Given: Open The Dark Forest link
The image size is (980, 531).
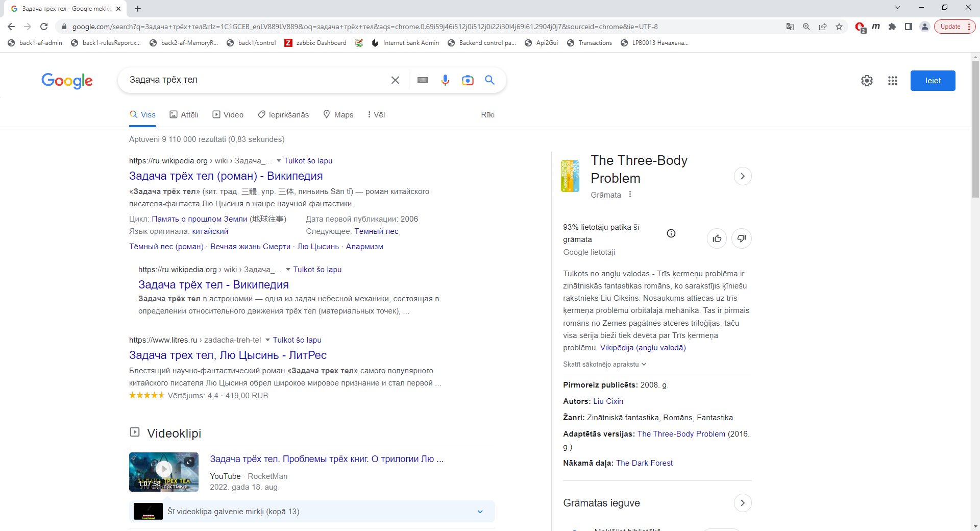Looking at the screenshot, I should (644, 463).
